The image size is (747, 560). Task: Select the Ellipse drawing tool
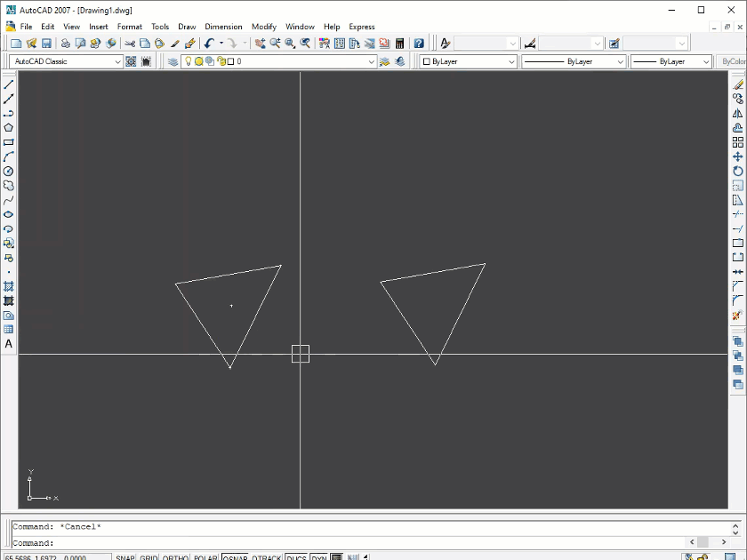[x=9, y=214]
